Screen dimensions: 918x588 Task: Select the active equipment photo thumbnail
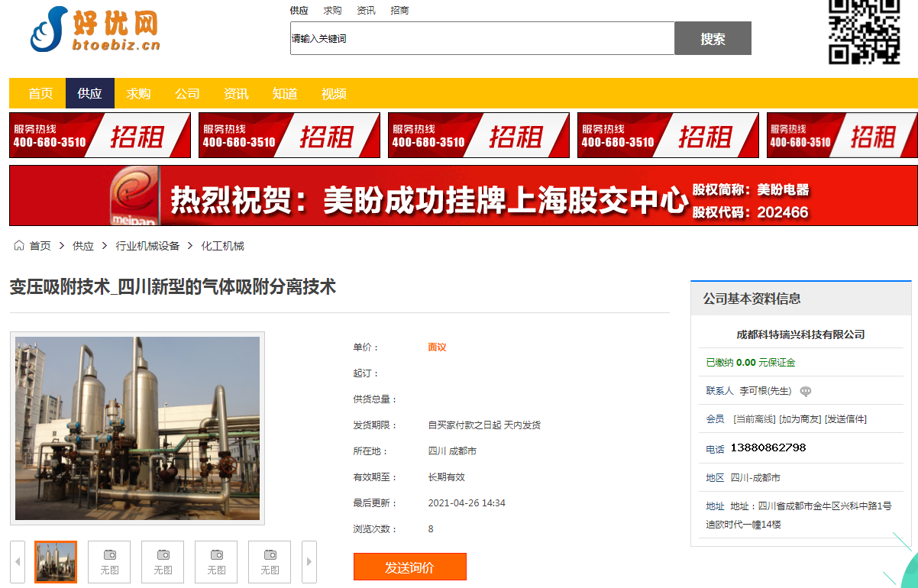click(56, 561)
